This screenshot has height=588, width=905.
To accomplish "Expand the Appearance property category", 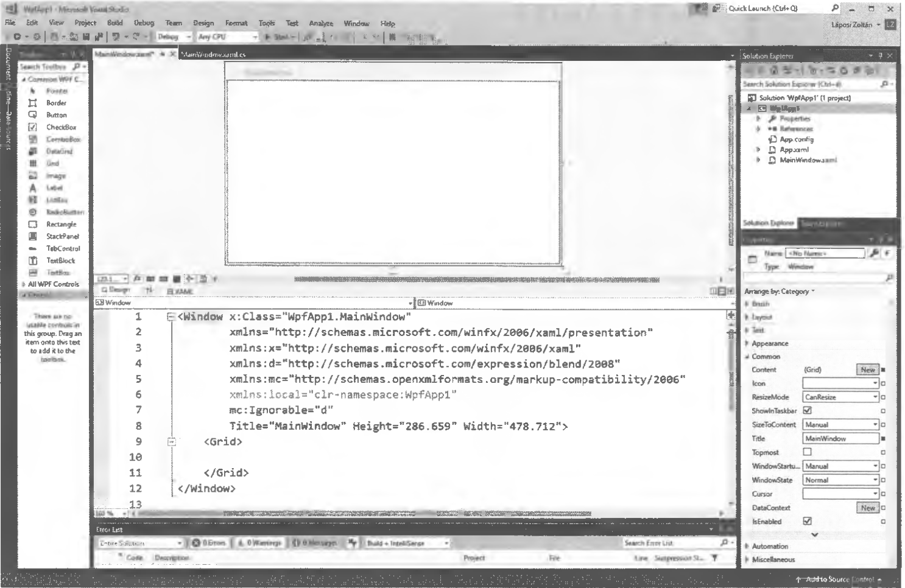I will point(747,344).
